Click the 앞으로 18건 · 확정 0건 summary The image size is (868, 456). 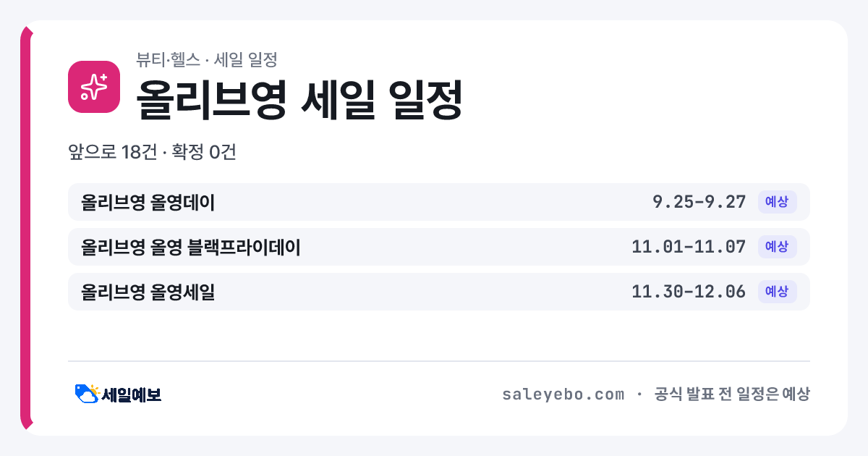point(152,153)
